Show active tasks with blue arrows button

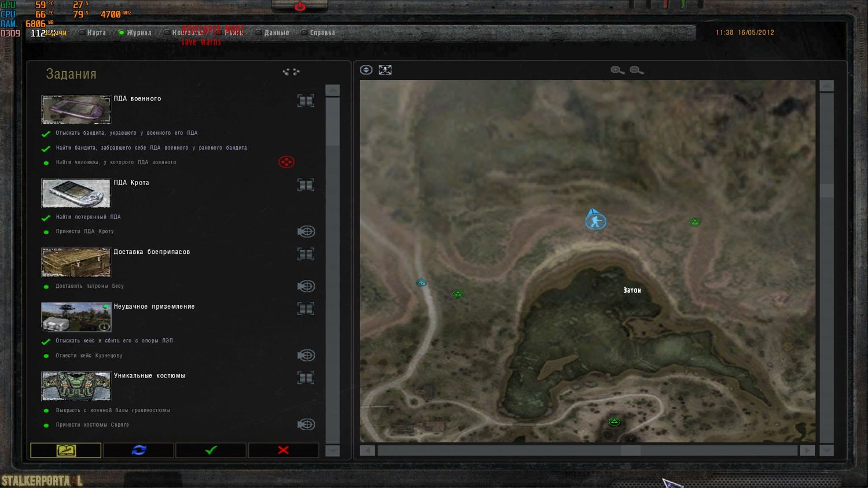click(x=139, y=450)
